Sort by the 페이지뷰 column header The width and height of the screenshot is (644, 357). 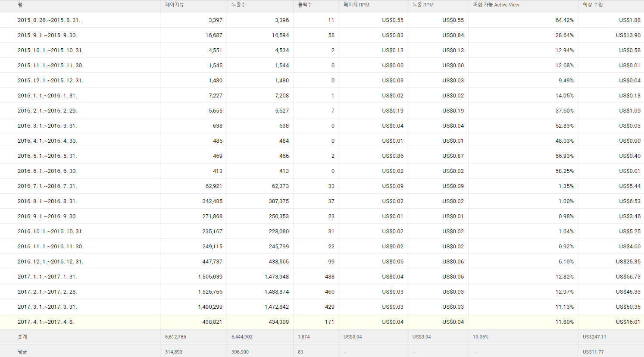(x=175, y=5)
